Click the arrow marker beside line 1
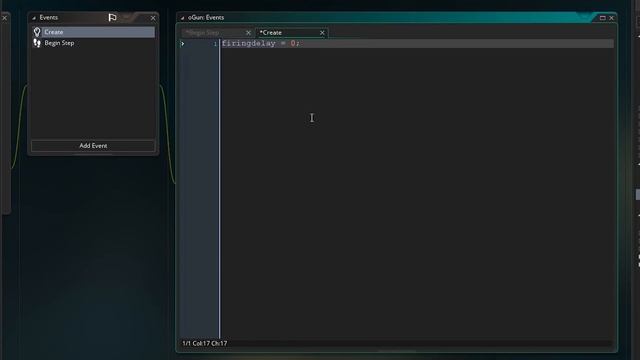 pyautogui.click(x=182, y=44)
